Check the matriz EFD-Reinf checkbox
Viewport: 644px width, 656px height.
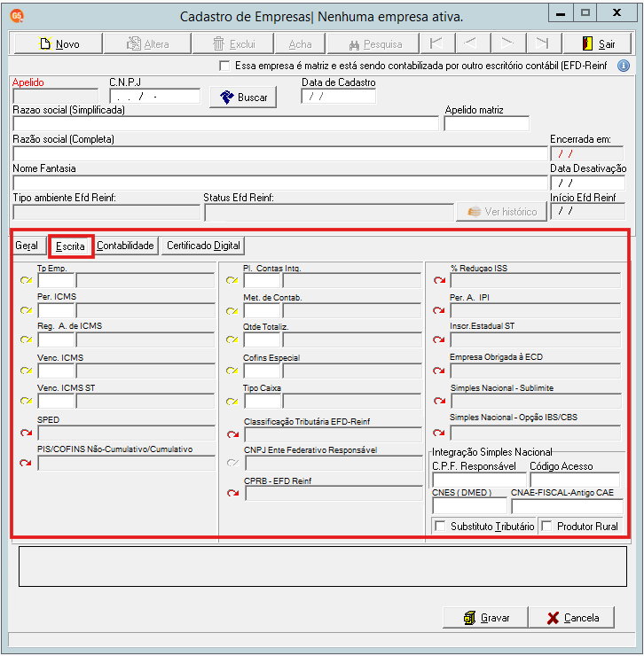[x=224, y=66]
